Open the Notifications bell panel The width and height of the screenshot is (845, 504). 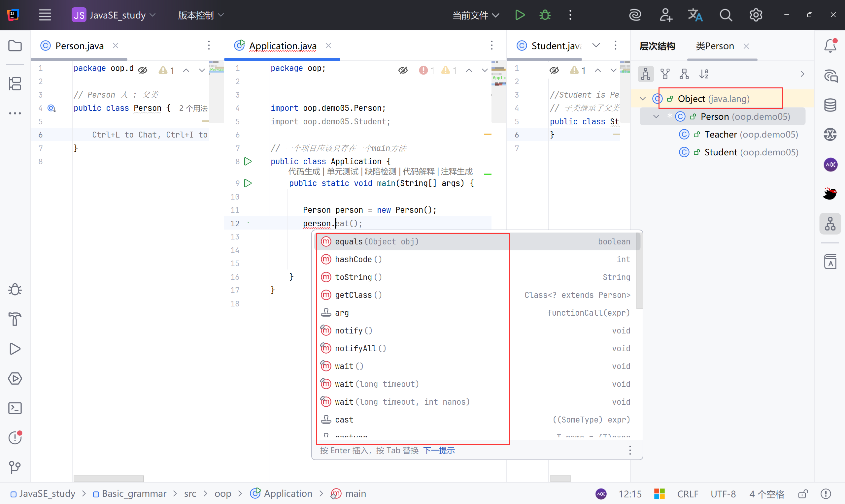tap(830, 46)
